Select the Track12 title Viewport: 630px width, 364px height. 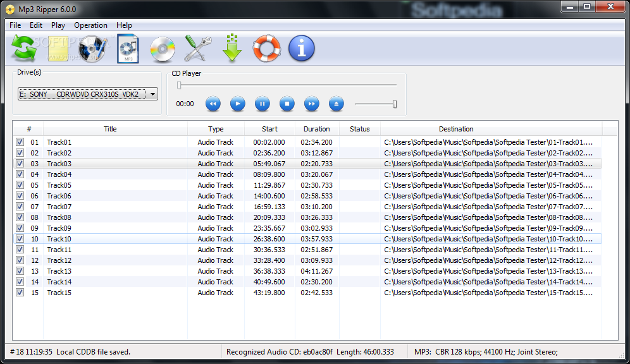pos(59,260)
